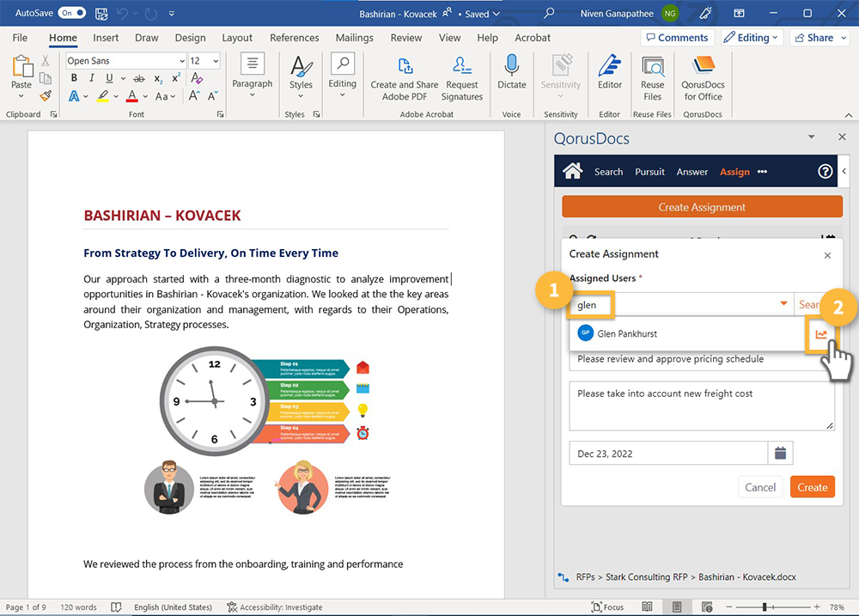Open the Editing mode dropdown
Viewport: 859px width, 616px height.
751,37
